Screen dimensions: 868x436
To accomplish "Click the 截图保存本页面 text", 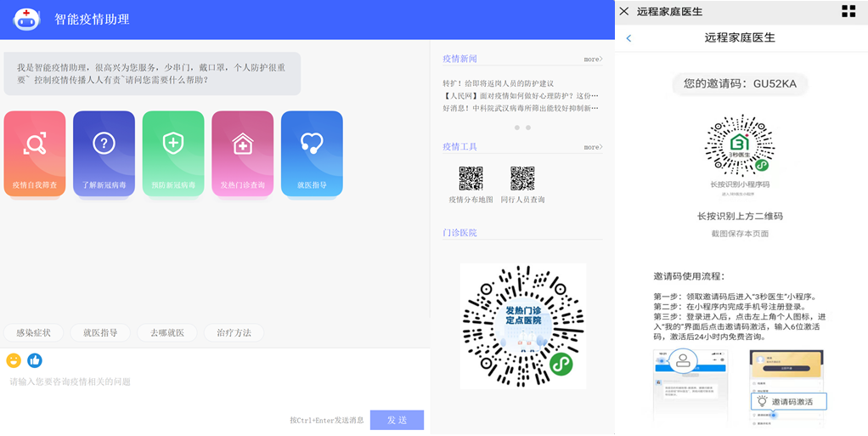I will coord(740,234).
